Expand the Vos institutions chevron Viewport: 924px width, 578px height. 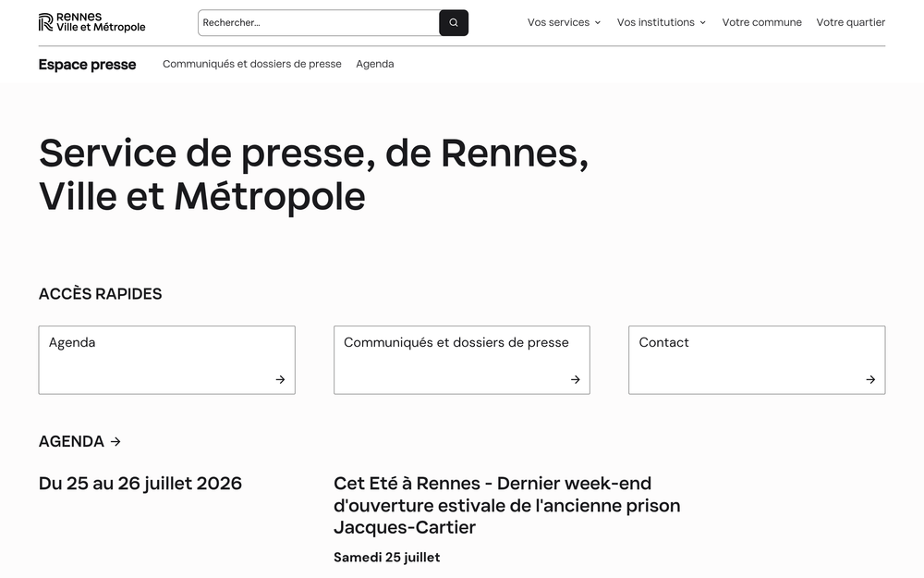coord(702,23)
